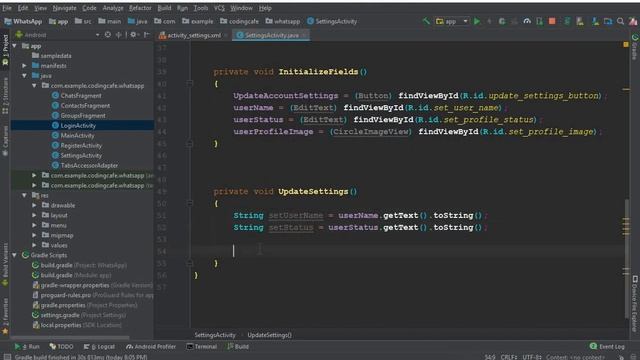Select RegisterActivity in project tree

coord(81,145)
